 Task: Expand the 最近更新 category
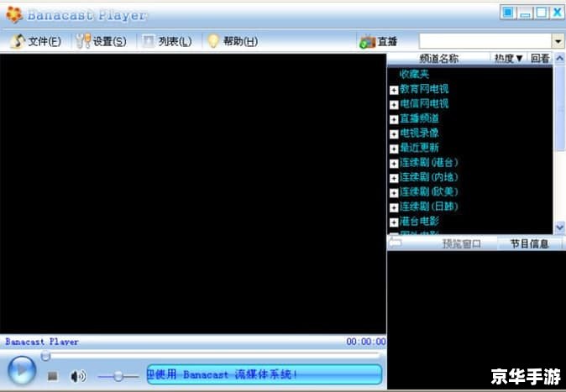pos(394,149)
